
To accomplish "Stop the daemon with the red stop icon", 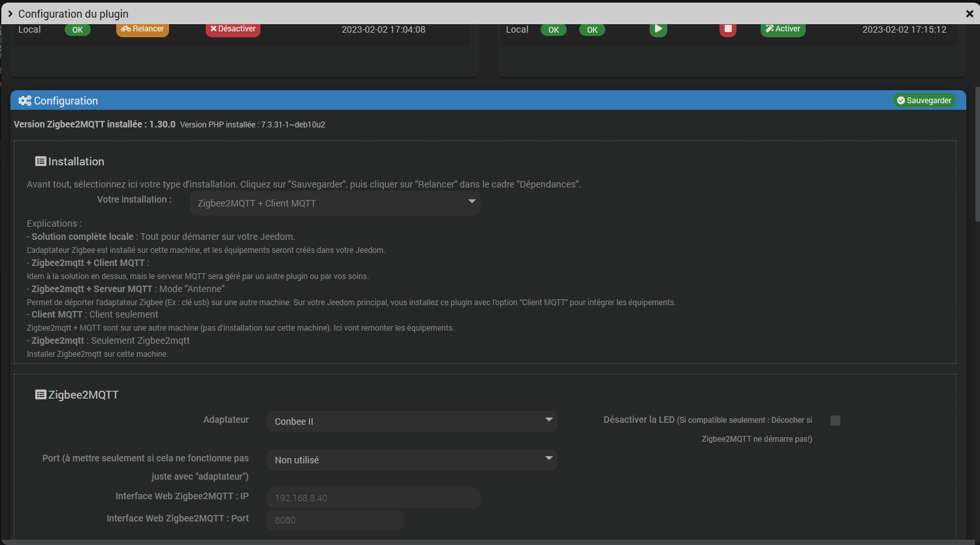I will click(728, 29).
